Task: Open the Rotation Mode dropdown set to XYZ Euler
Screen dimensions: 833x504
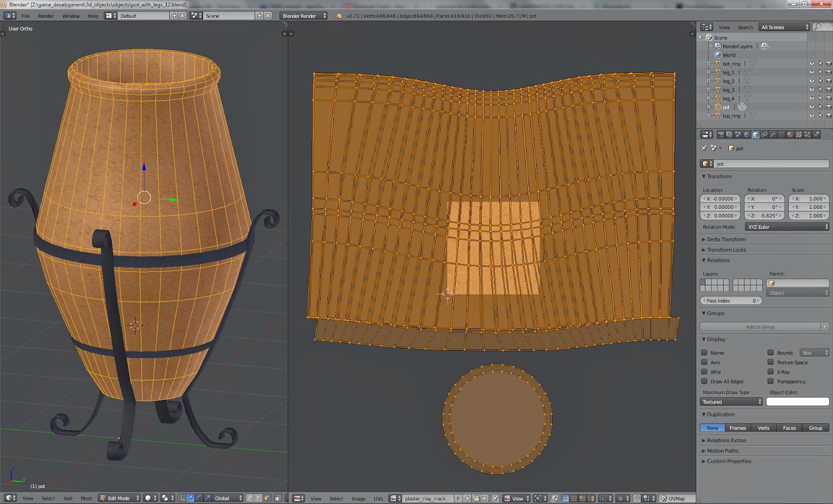Action: (786, 226)
